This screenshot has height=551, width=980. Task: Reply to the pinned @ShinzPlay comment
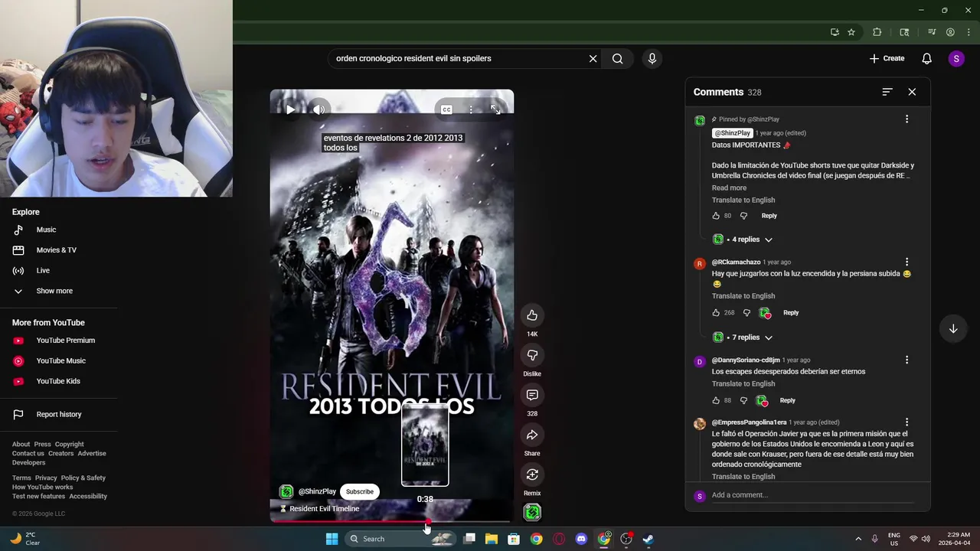(x=769, y=216)
